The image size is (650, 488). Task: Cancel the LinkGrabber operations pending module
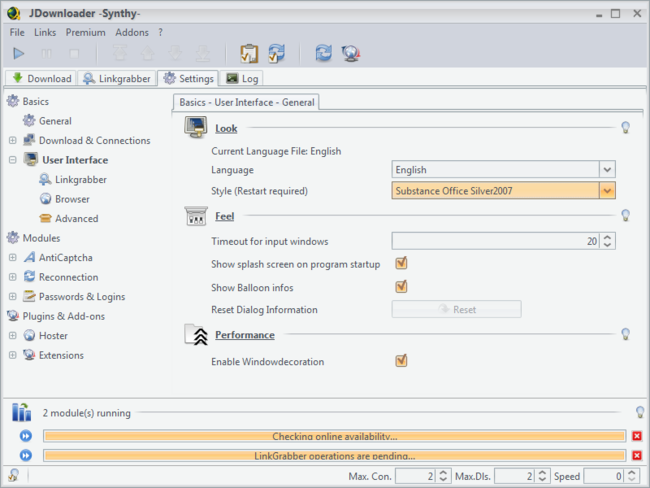[x=637, y=456]
